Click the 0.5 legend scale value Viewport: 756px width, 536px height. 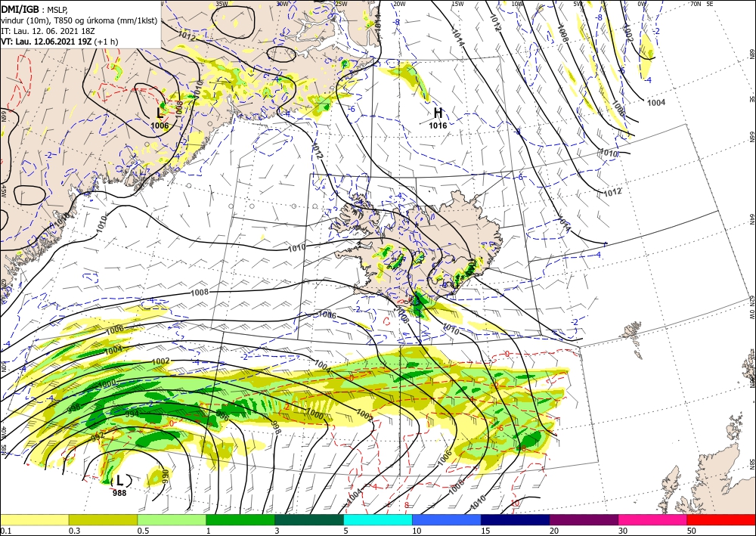click(143, 531)
